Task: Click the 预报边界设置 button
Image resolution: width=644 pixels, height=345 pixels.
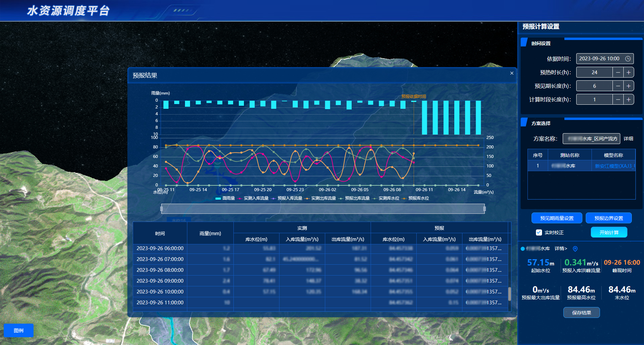Action: coord(609,218)
